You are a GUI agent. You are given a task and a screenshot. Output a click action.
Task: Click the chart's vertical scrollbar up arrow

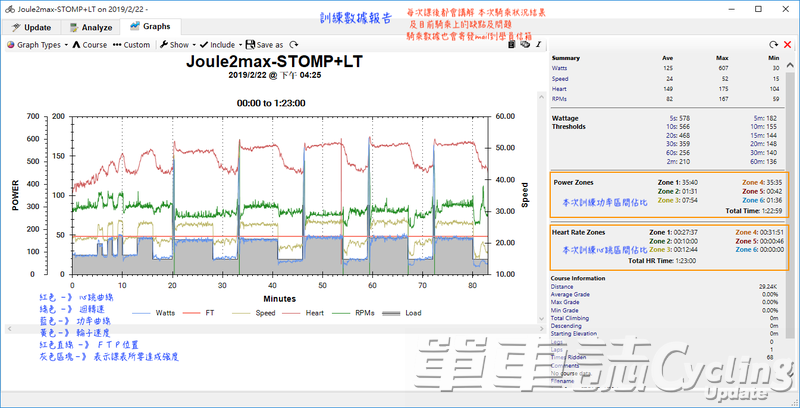pos(541,96)
